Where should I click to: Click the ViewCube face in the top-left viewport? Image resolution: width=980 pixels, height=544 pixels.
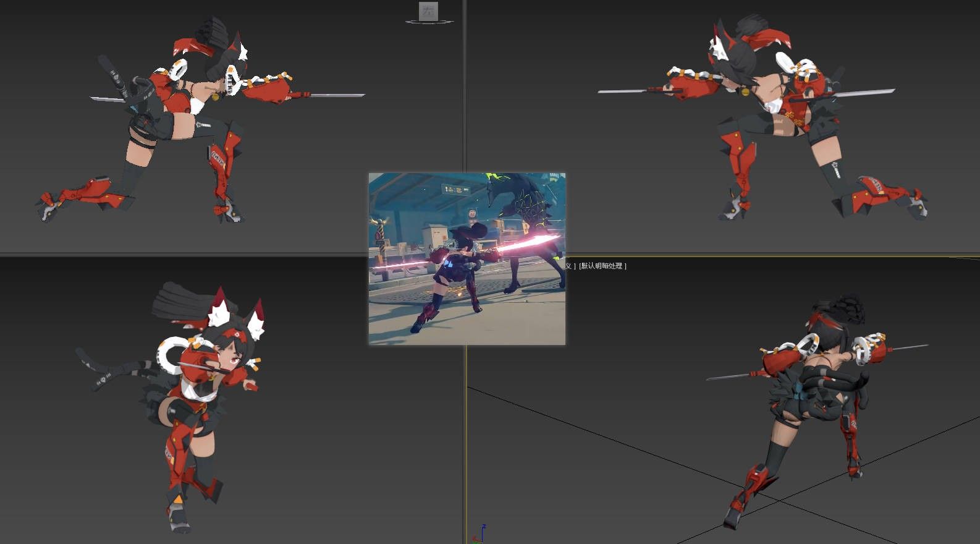428,10
